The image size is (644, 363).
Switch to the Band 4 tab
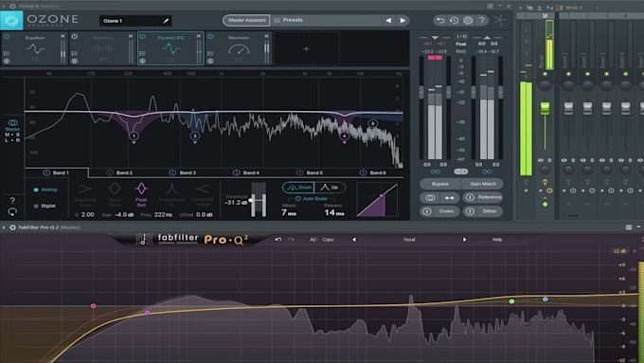[246, 172]
